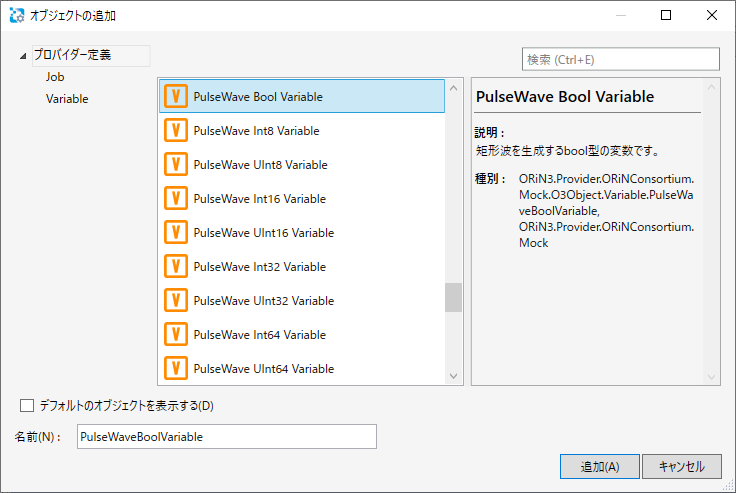Choose PulseWave Int32 Variable text

click(x=260, y=267)
